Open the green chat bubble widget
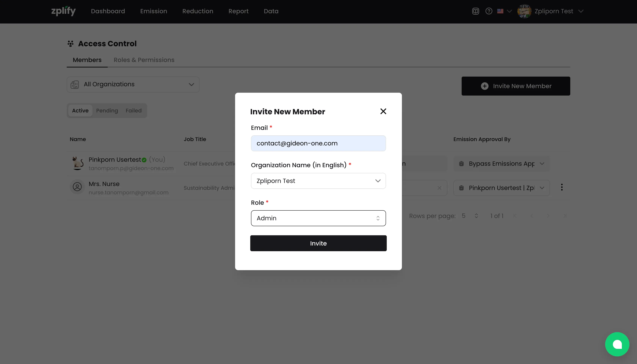637x364 pixels. (x=617, y=344)
